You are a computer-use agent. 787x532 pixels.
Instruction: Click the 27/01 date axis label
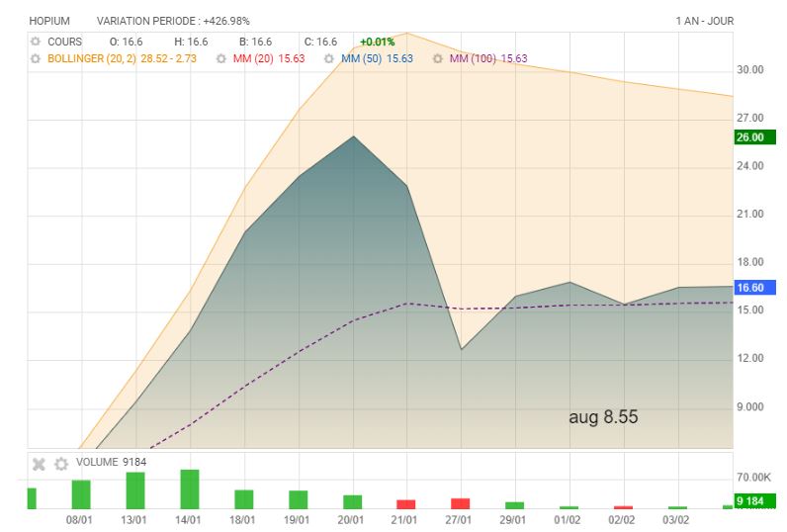tap(458, 520)
